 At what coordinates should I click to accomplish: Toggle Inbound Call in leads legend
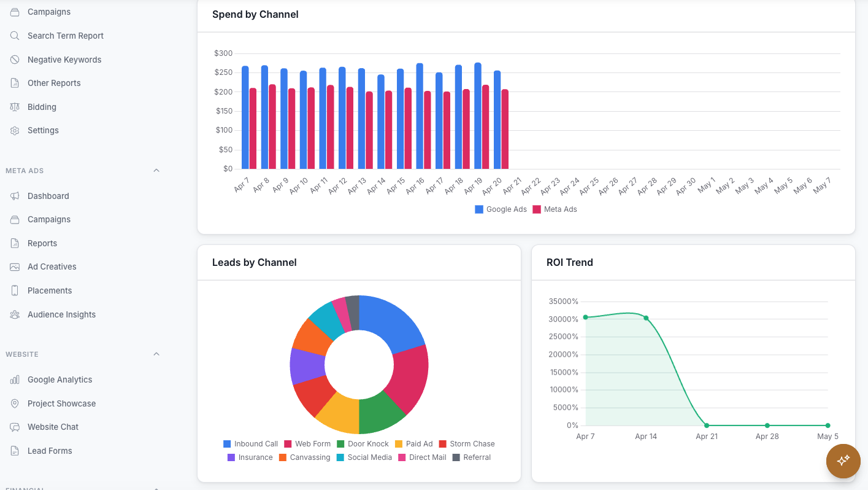(x=250, y=444)
